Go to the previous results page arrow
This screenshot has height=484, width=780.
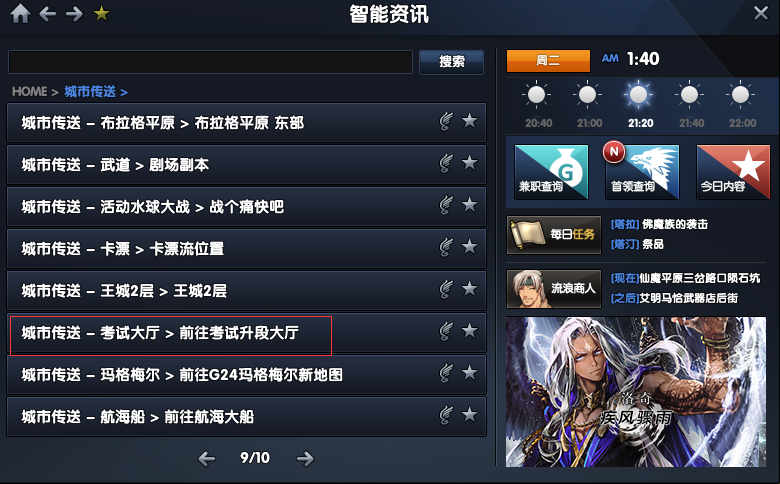[207, 458]
